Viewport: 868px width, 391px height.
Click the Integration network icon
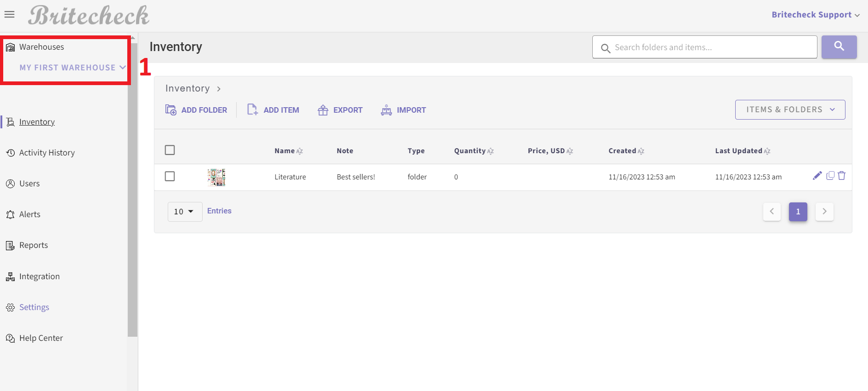[x=10, y=276]
